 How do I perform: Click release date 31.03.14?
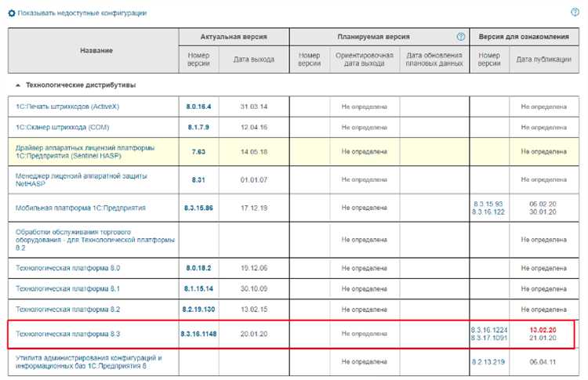[x=254, y=107]
